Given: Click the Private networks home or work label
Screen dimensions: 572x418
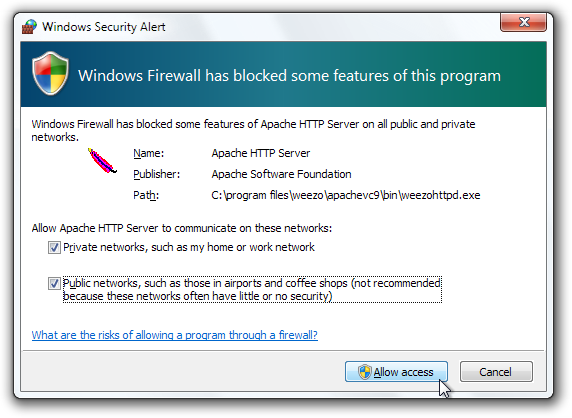Looking at the screenshot, I should [189, 247].
